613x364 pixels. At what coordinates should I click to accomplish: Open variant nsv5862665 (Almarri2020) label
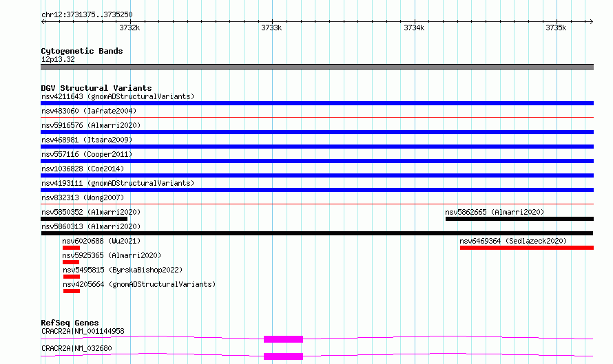pyautogui.click(x=495, y=212)
